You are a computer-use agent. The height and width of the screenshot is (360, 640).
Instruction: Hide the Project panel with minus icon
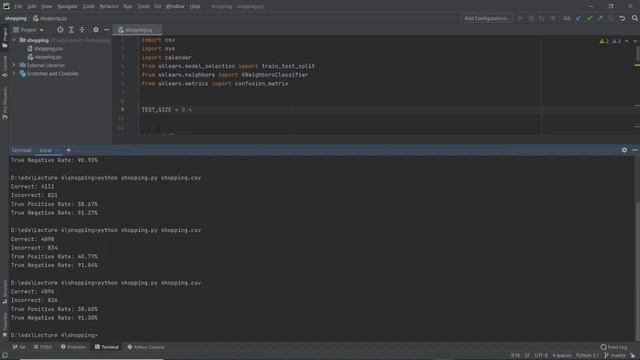(107, 30)
